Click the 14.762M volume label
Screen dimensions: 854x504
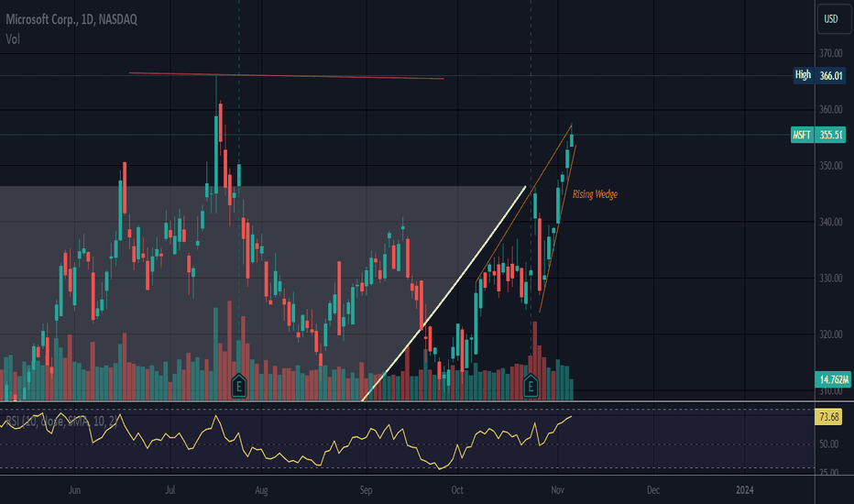[x=834, y=379]
